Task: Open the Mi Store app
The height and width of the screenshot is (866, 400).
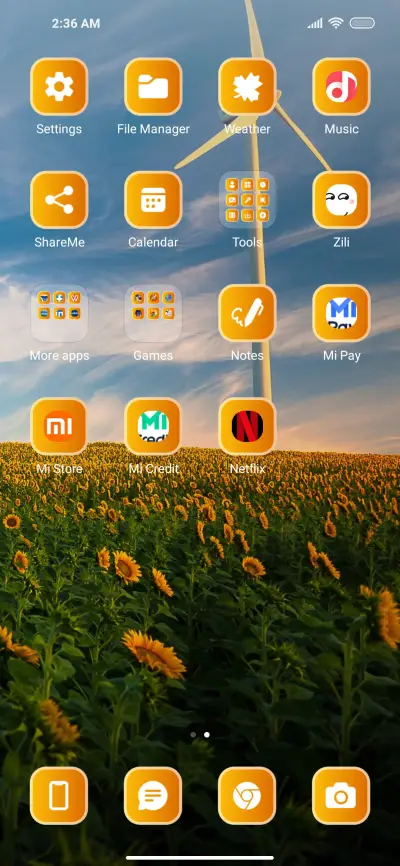Action: (x=59, y=426)
